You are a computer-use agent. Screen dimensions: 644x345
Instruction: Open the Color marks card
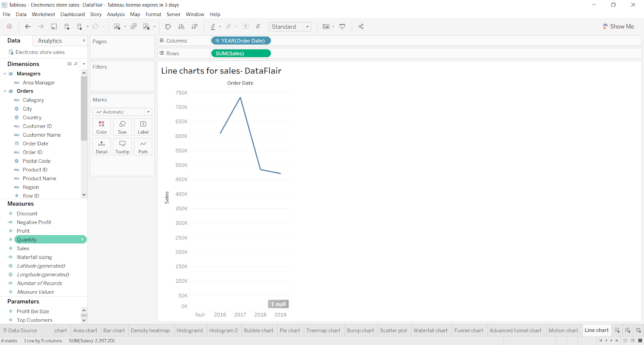pos(101,127)
